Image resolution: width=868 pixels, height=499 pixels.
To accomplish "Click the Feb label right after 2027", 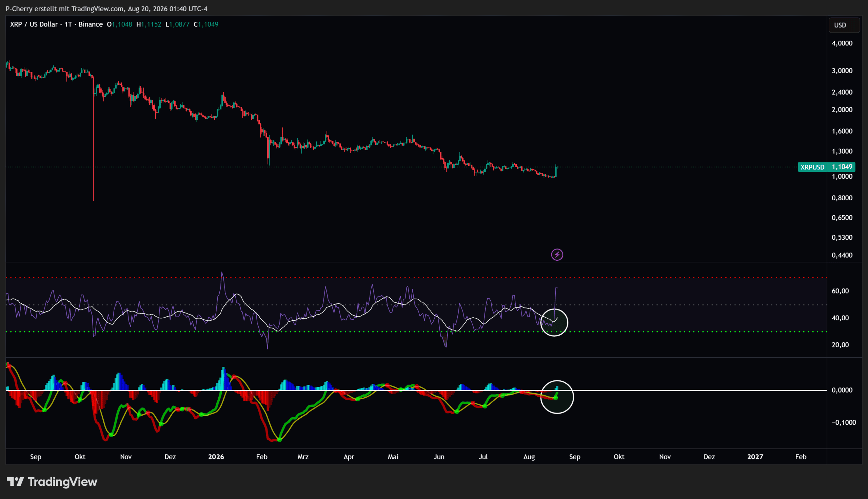I will [801, 457].
